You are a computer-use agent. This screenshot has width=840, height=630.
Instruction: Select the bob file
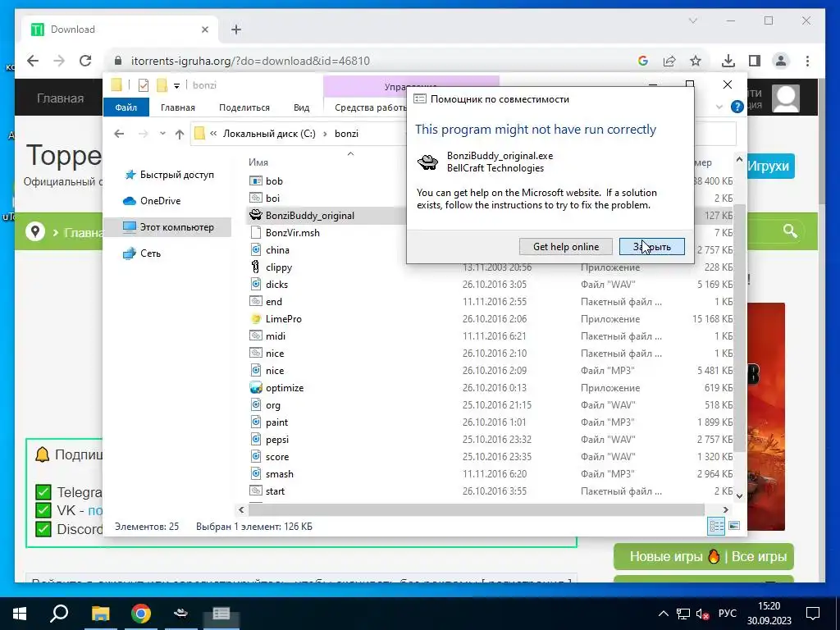274,181
